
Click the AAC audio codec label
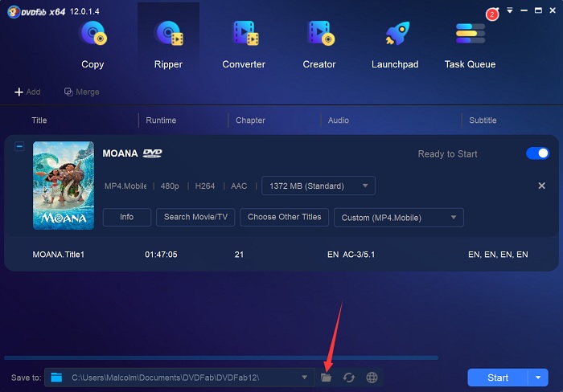pos(239,186)
